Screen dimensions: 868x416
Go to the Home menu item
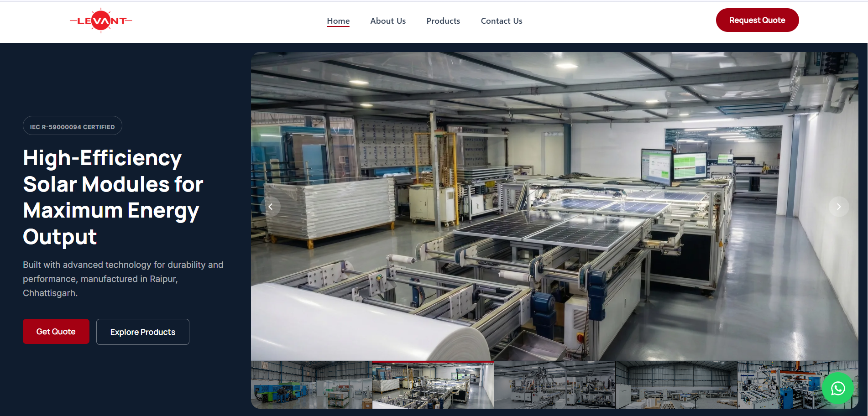pos(338,21)
